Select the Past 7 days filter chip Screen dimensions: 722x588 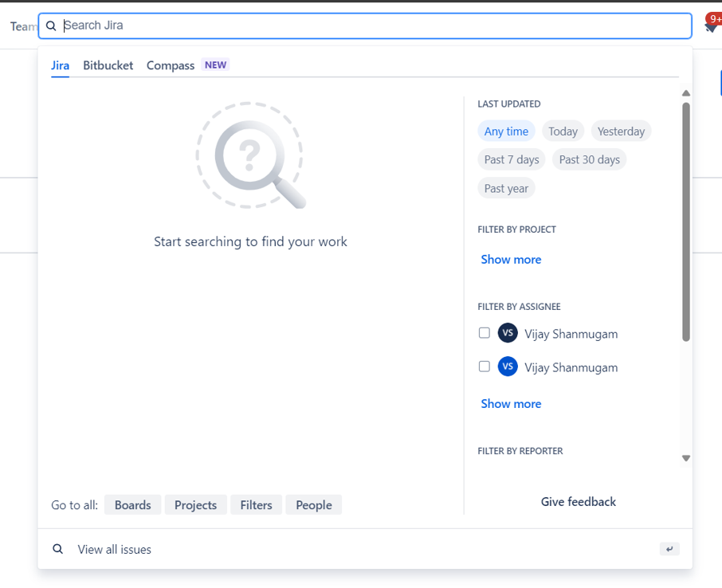(511, 160)
